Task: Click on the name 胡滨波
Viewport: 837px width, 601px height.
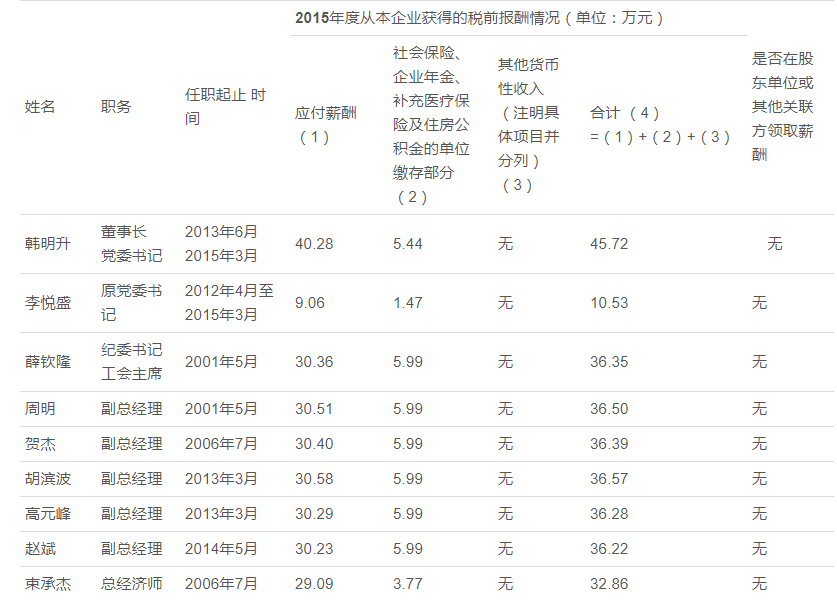Action: click(x=48, y=479)
